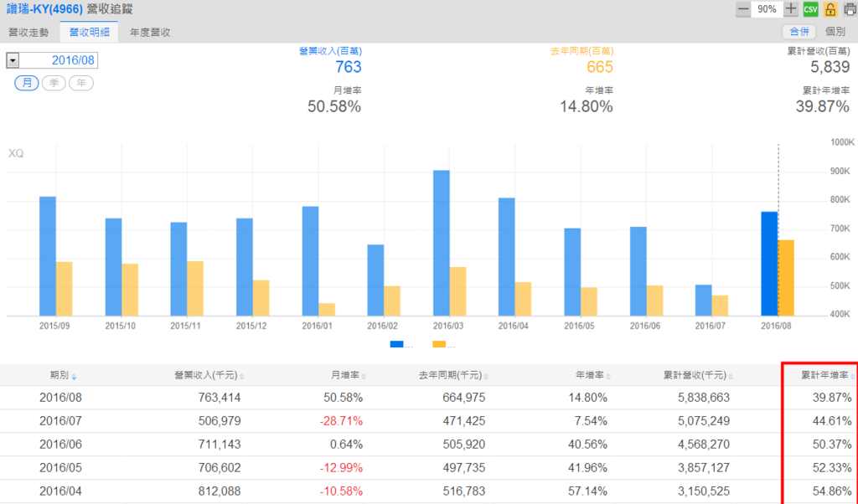The height and width of the screenshot is (504, 858).
Task: Click the -12.99% monthly growth cell
Action: point(341,468)
